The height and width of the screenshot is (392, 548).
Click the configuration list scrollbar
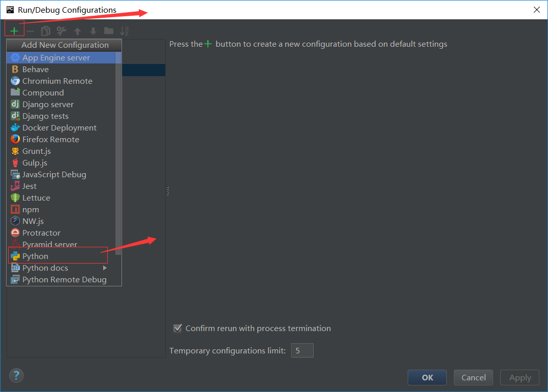[x=118, y=153]
